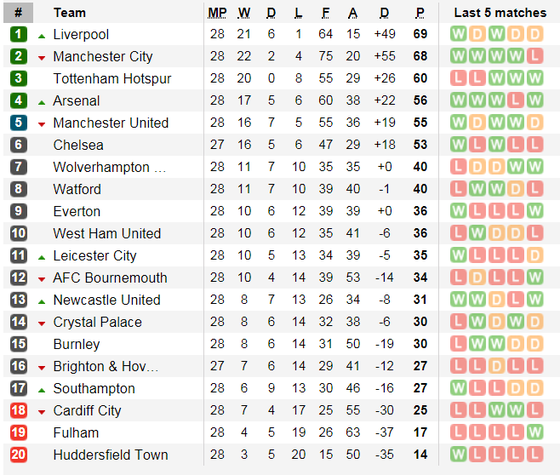Click the Last 5 matches column header

(500, 13)
